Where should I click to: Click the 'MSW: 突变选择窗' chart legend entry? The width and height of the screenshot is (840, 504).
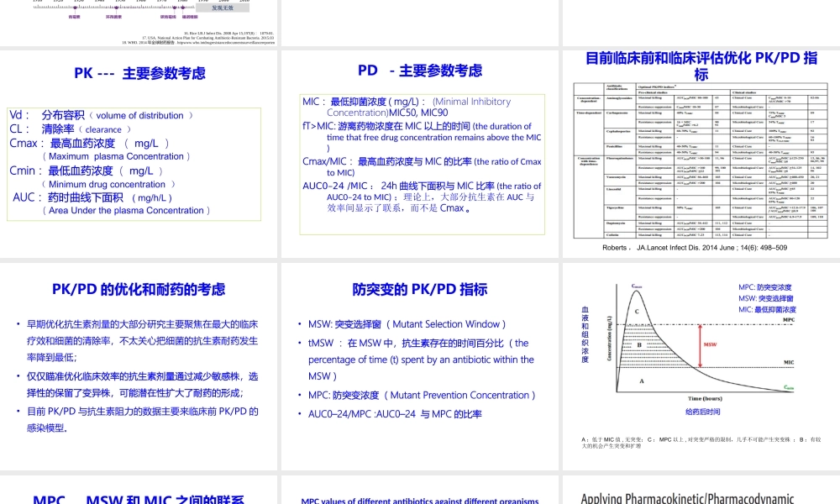tap(766, 298)
